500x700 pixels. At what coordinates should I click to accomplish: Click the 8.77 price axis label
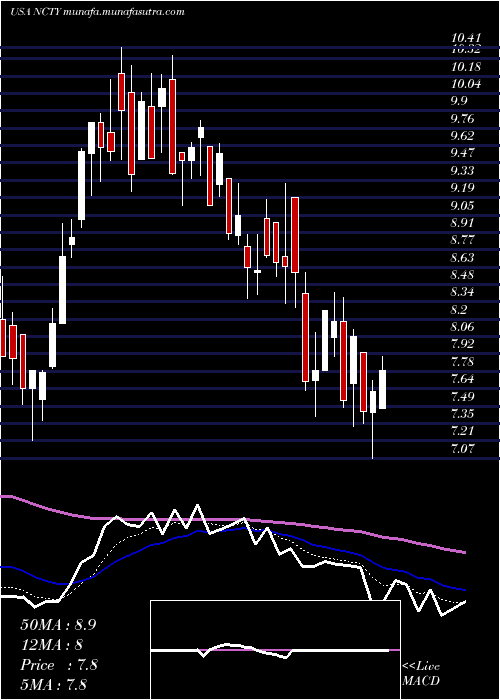(x=462, y=240)
